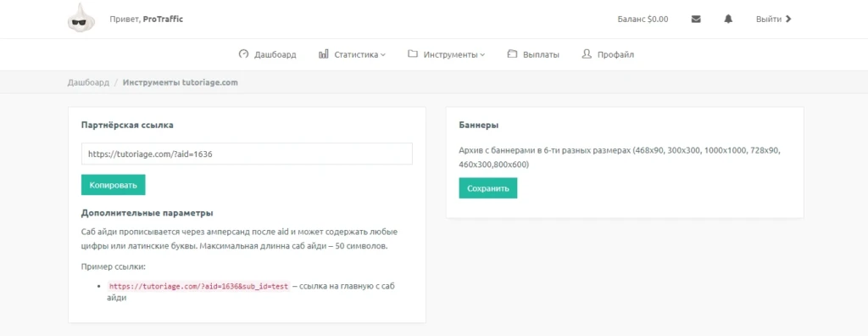The height and width of the screenshot is (336, 868).
Task: Open the bell notifications icon
Action: click(728, 19)
